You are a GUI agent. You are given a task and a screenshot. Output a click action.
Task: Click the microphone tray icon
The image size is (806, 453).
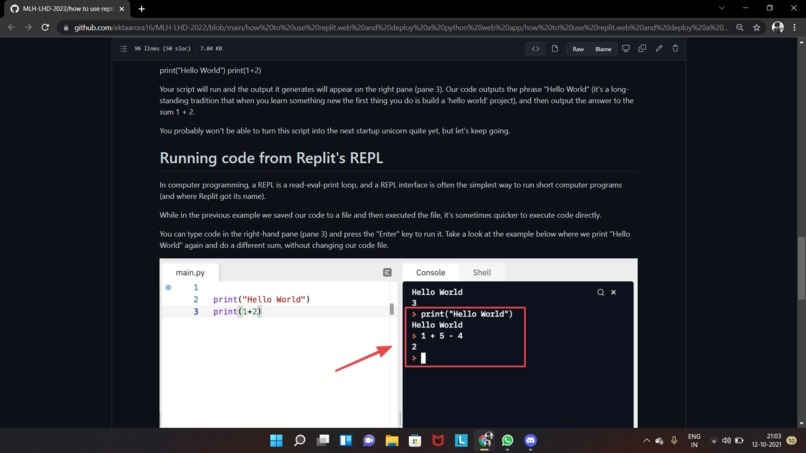674,441
